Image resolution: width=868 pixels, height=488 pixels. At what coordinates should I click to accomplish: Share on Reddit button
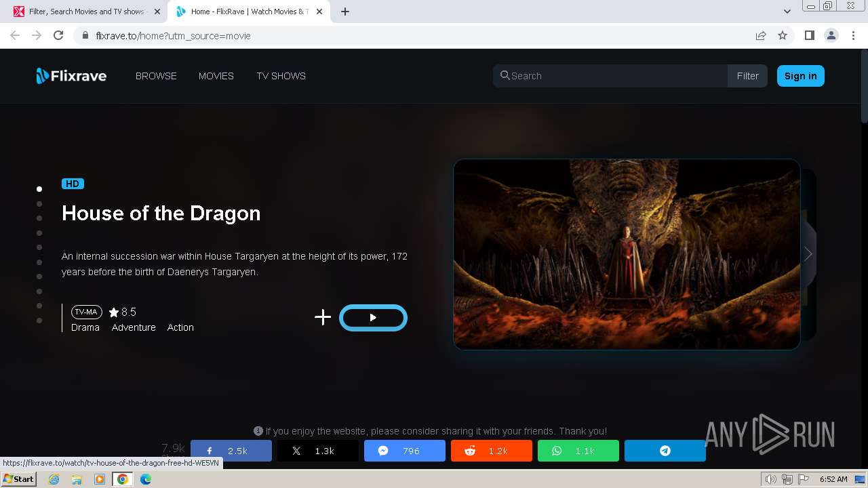coord(492,451)
